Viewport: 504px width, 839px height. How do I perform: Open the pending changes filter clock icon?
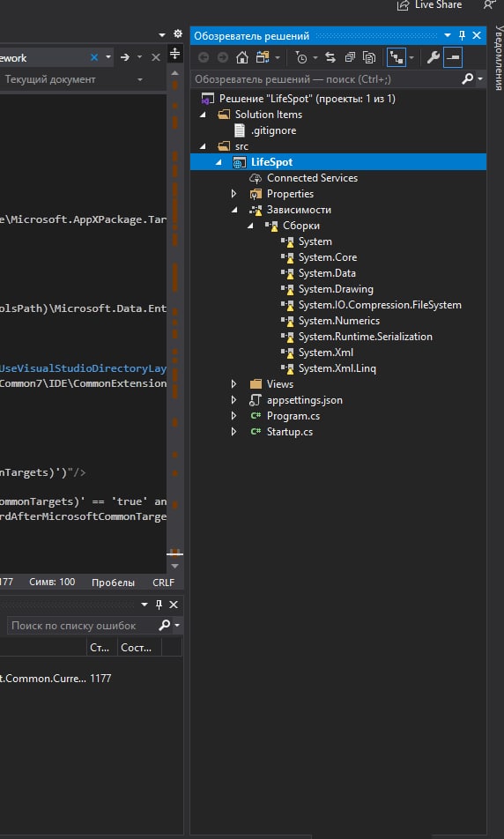(301, 58)
